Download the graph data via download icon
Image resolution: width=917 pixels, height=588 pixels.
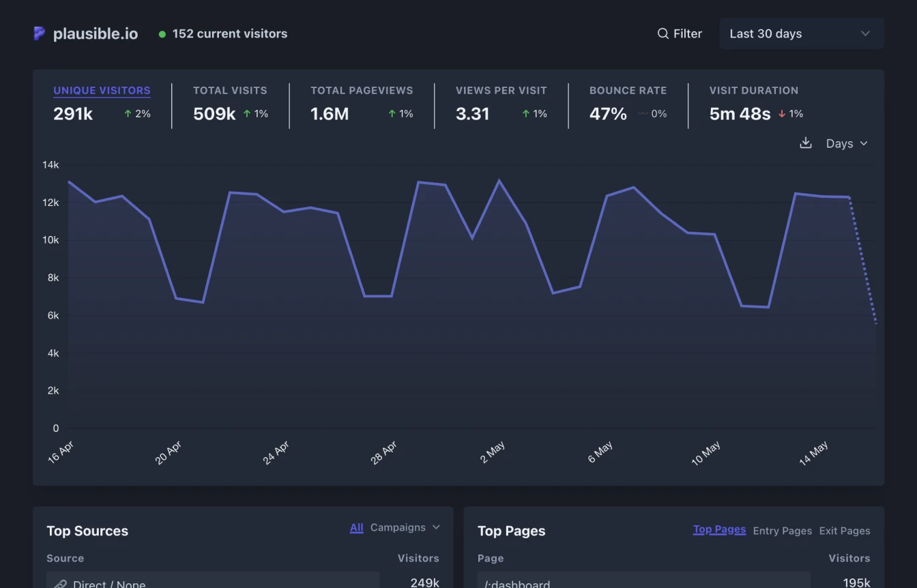[806, 143]
